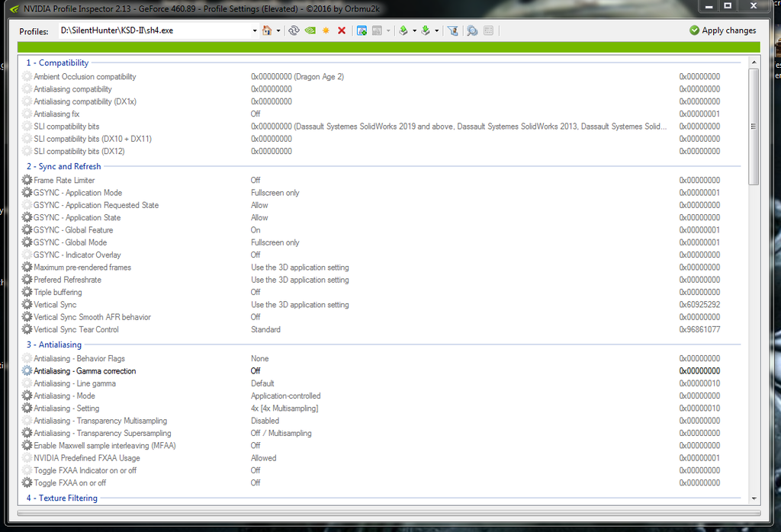Viewport: 781px width, 532px height.
Task: Click the export profile up-arrow icon
Action: pos(403,30)
